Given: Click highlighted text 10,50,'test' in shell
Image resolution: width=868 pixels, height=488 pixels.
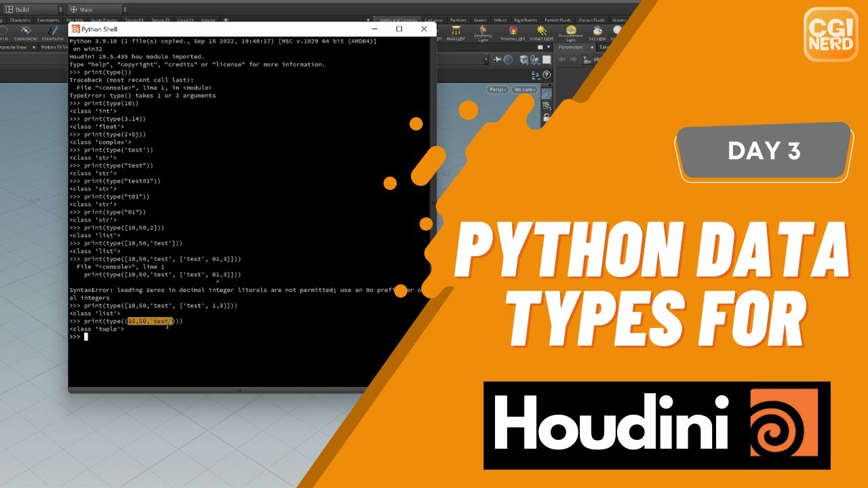Looking at the screenshot, I should click(x=151, y=321).
